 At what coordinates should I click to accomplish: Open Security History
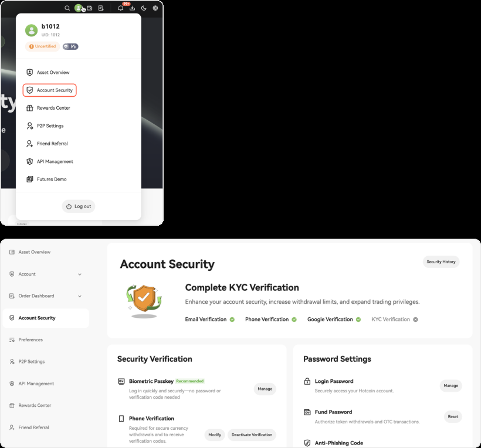click(441, 262)
